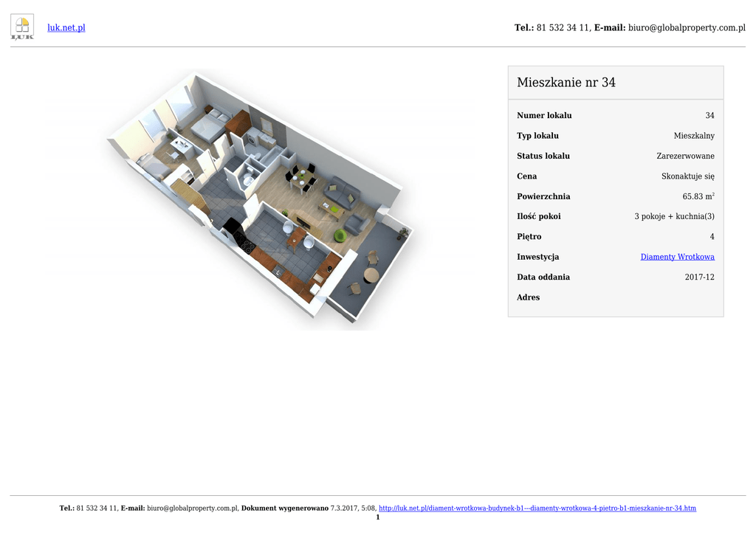The image size is (756, 535).
Task: Click the Powierzchnia value 65.83 m²
Action: (x=698, y=197)
